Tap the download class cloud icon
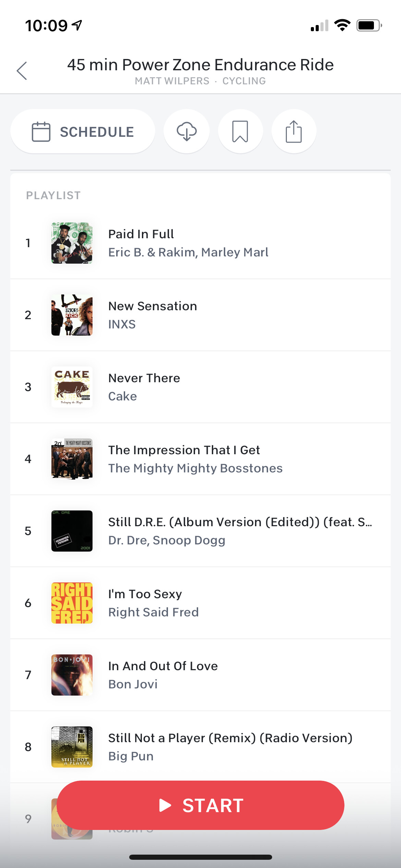This screenshot has height=868, width=401. (186, 131)
